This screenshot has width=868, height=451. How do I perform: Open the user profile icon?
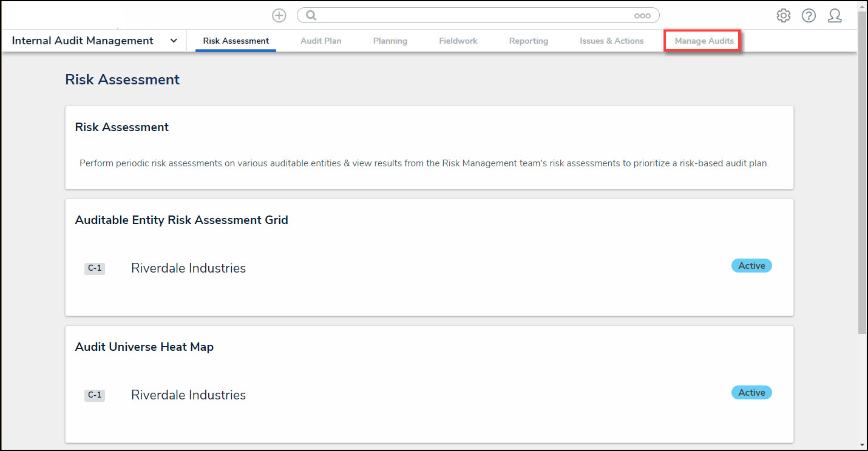[835, 16]
